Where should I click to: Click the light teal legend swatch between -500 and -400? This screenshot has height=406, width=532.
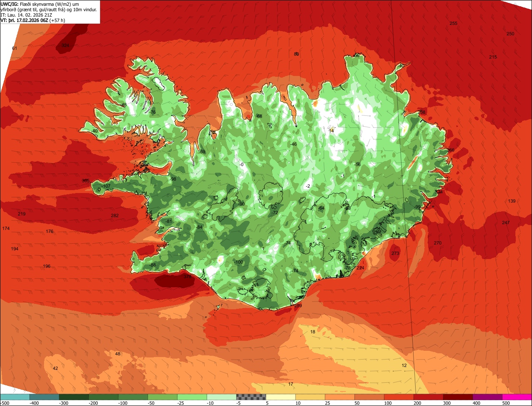click(x=15, y=397)
